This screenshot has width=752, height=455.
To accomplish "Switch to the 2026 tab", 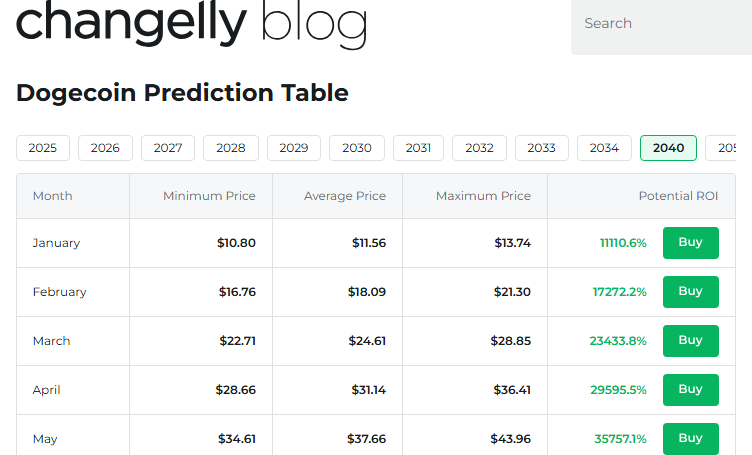I will pyautogui.click(x=105, y=148).
